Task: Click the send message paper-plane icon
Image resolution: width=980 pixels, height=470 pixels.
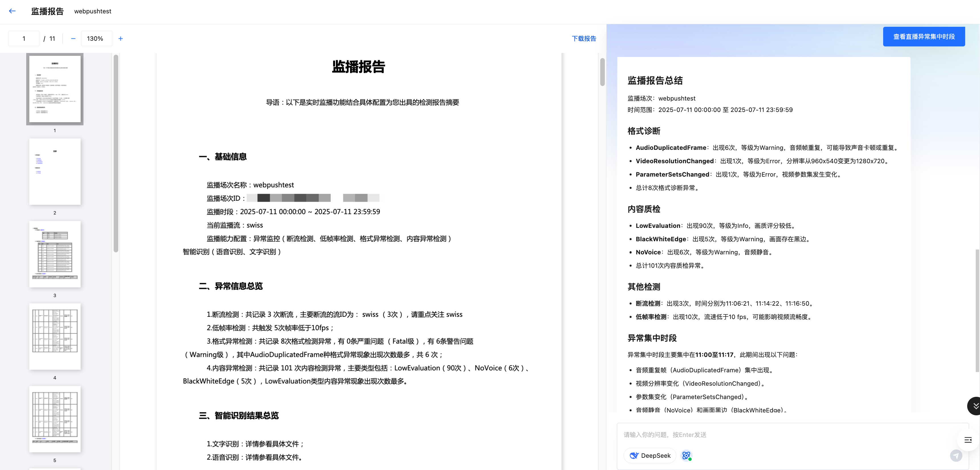Action: coord(956,455)
